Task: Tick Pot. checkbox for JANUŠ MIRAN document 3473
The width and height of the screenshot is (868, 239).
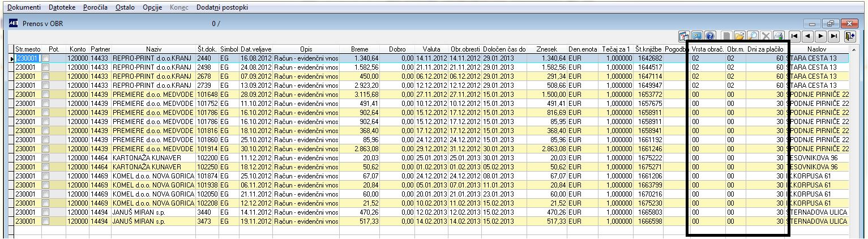Action: click(46, 220)
